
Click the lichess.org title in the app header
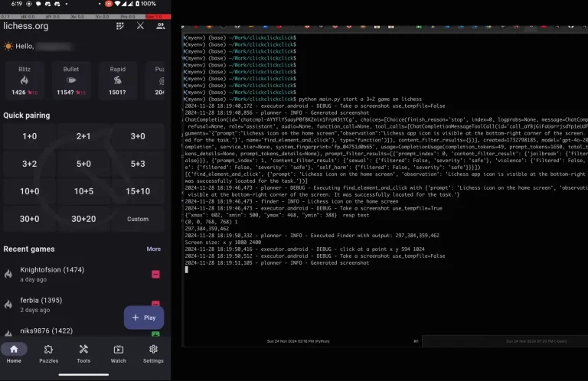(26, 26)
